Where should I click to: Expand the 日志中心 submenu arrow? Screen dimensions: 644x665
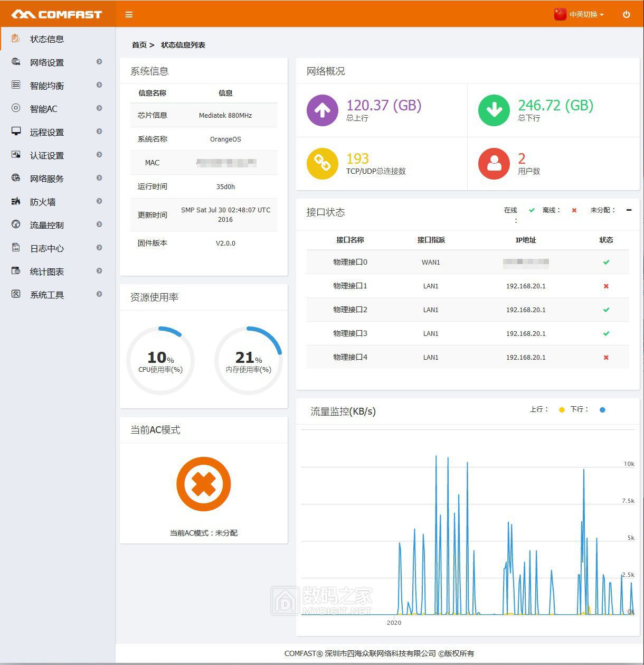pos(99,248)
